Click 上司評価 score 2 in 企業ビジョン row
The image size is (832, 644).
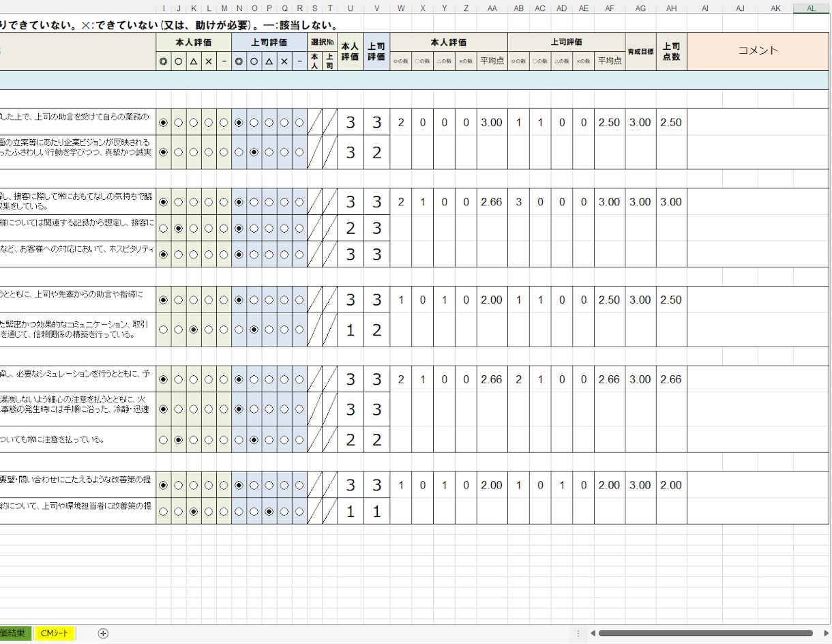tap(376, 152)
